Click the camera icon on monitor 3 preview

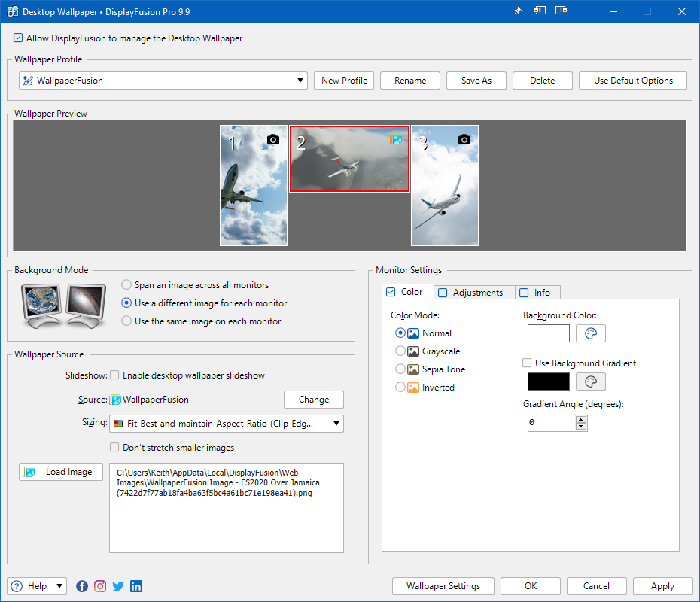464,140
